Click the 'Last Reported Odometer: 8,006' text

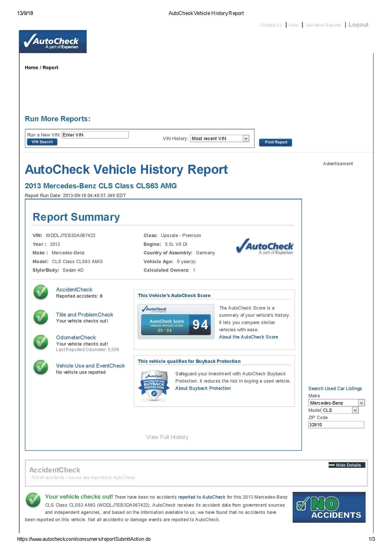click(x=87, y=350)
